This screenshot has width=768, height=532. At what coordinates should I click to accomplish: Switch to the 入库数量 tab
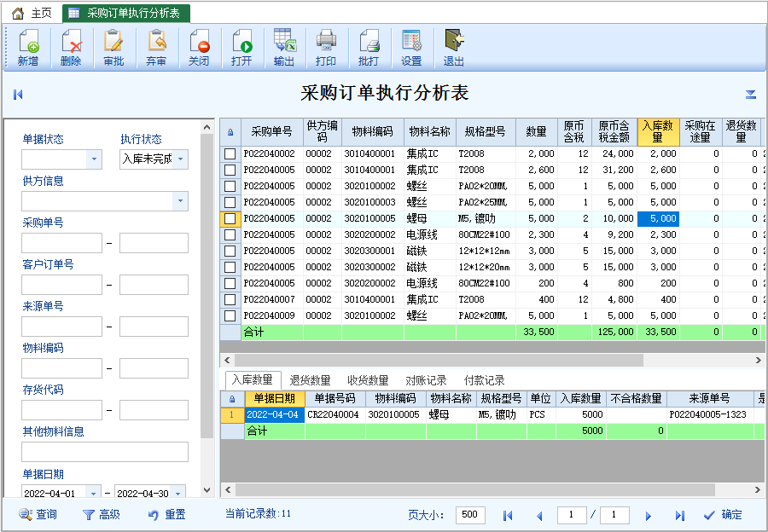pyautogui.click(x=253, y=379)
